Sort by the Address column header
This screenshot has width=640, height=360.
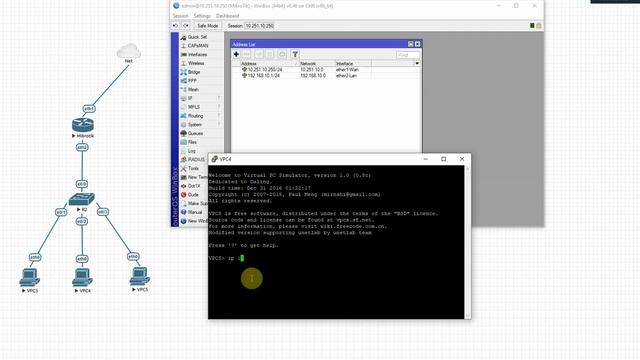tap(269, 64)
